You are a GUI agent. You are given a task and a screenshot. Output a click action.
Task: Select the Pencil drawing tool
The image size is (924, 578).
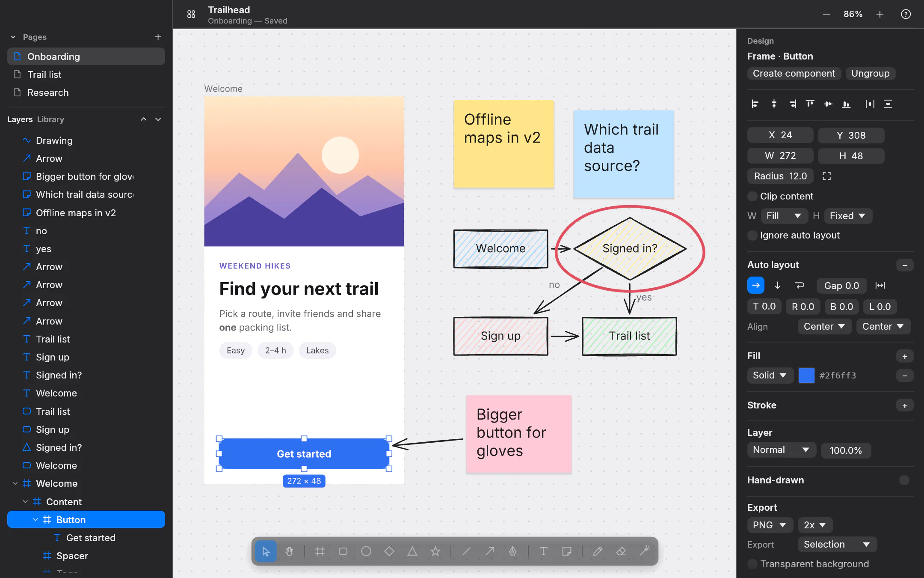coord(598,551)
